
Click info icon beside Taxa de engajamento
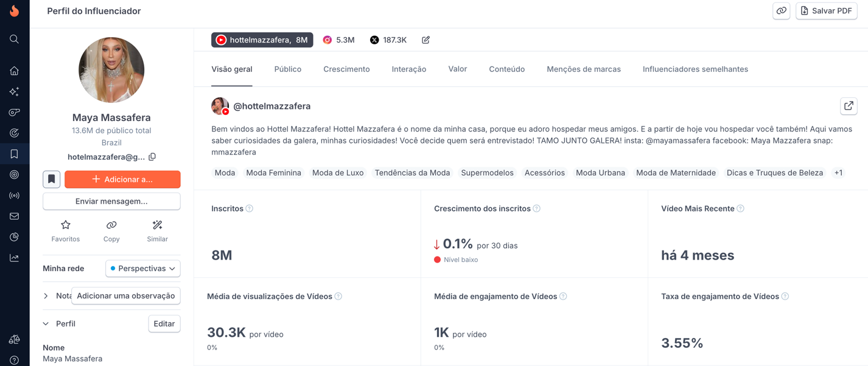pyautogui.click(x=785, y=297)
